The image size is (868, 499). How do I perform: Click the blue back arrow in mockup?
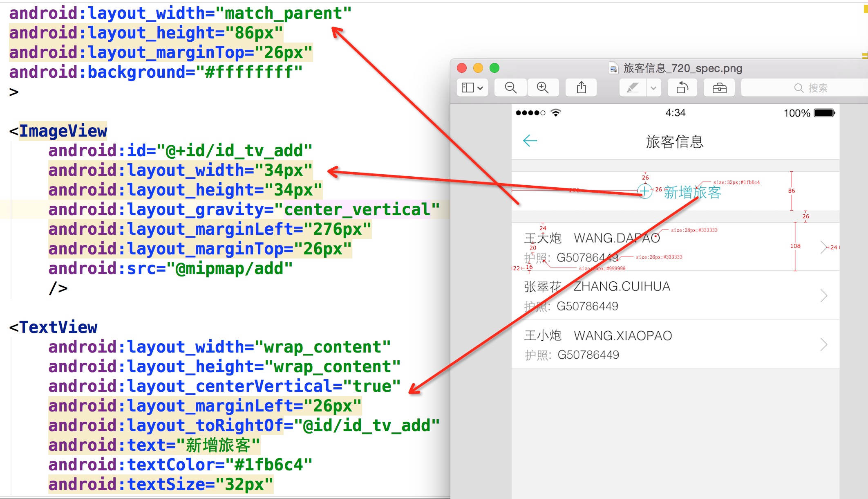click(530, 141)
